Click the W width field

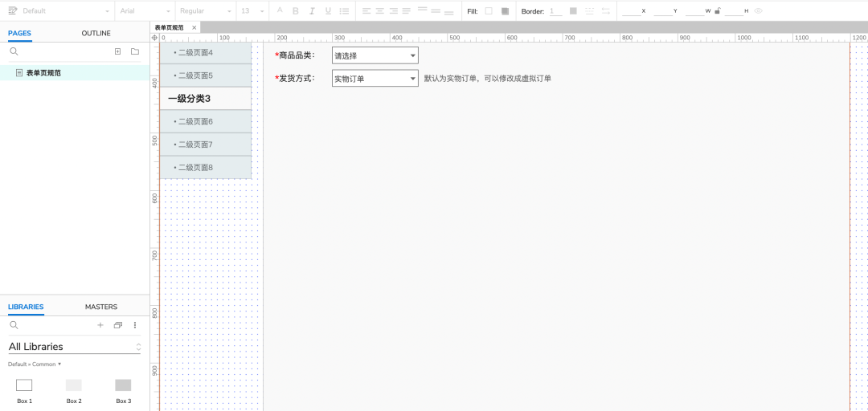[x=694, y=10]
